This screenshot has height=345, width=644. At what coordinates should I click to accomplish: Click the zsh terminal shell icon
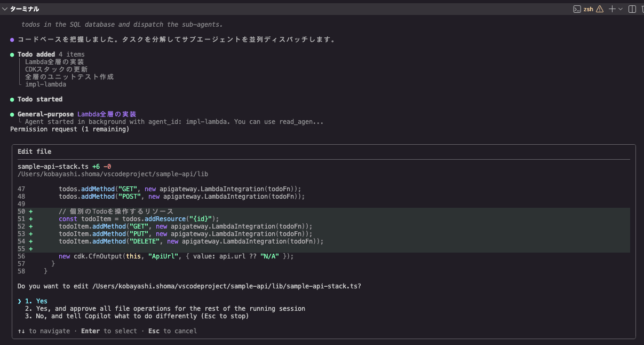click(577, 9)
